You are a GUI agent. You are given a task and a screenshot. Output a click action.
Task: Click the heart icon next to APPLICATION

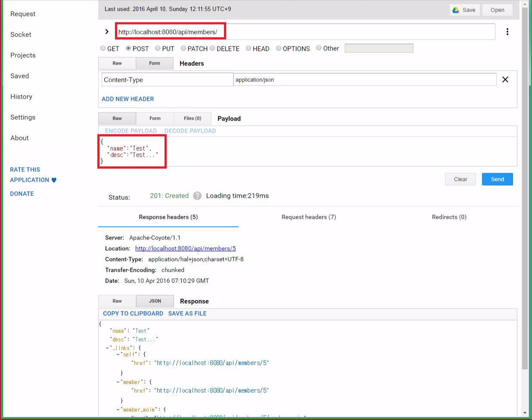click(54, 180)
